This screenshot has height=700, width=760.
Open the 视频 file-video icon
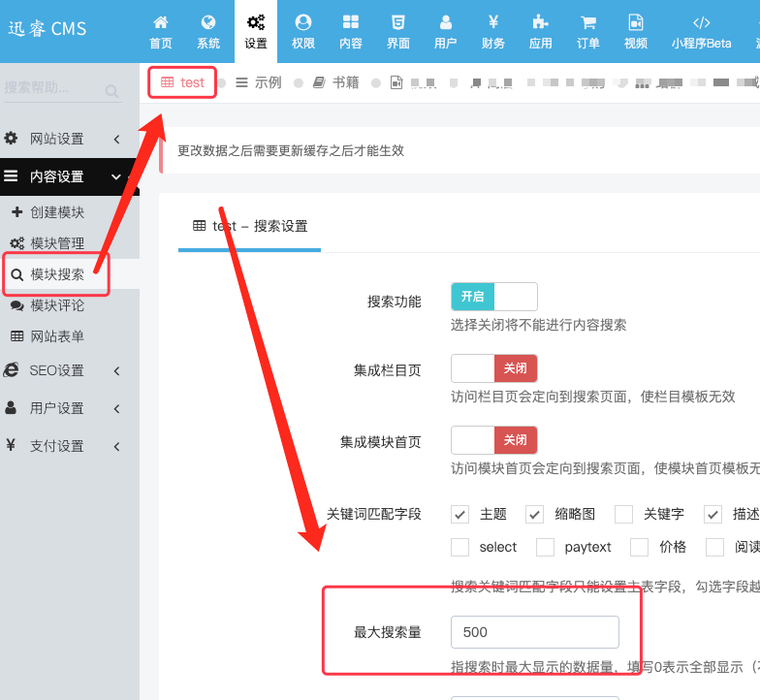[636, 22]
